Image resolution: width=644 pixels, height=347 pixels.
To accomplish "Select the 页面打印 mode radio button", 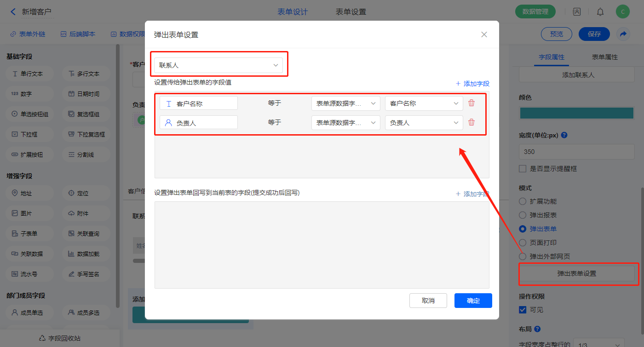I will coord(523,243).
